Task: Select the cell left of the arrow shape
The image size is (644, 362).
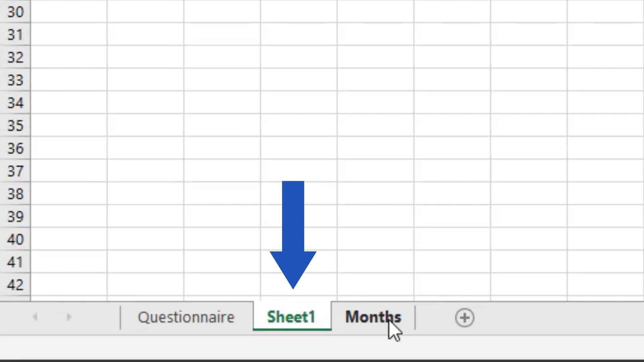Action: 221,235
